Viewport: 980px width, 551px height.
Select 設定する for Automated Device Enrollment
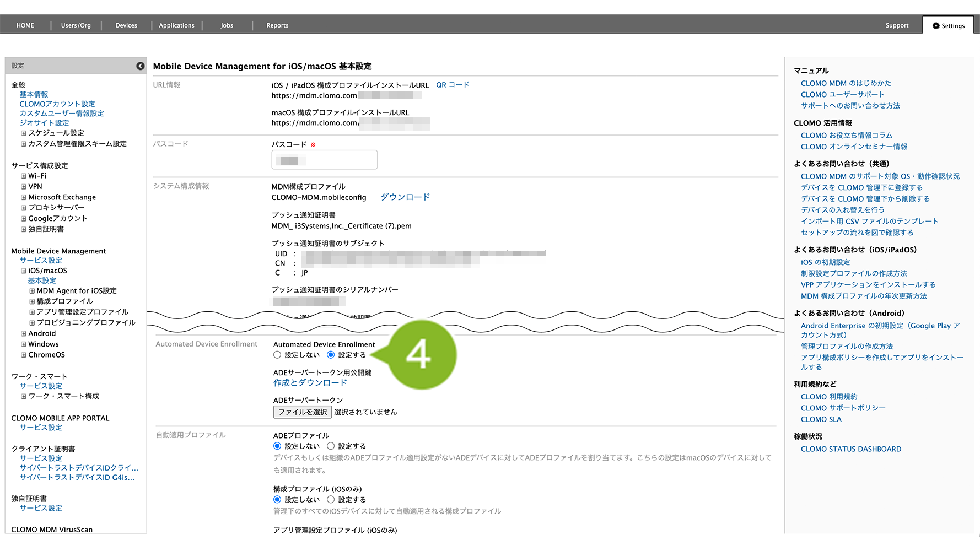pos(331,355)
